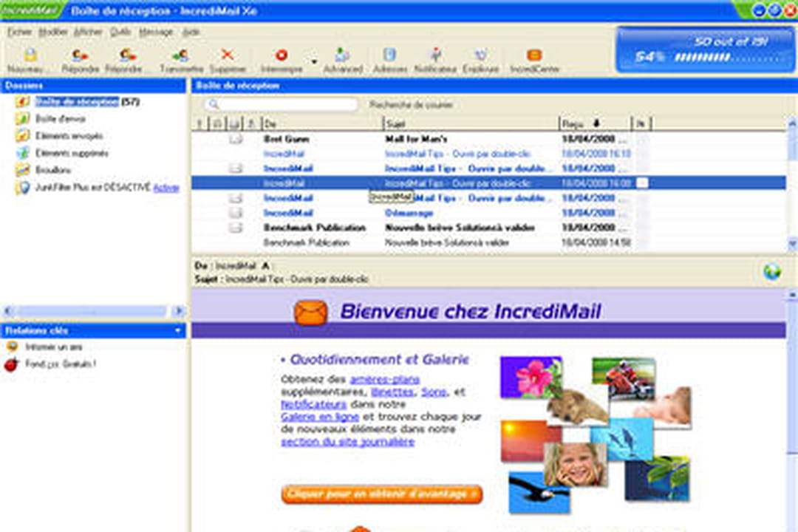Open the IncrediCenter toolbar icon
The width and height of the screenshot is (798, 532).
[534, 55]
